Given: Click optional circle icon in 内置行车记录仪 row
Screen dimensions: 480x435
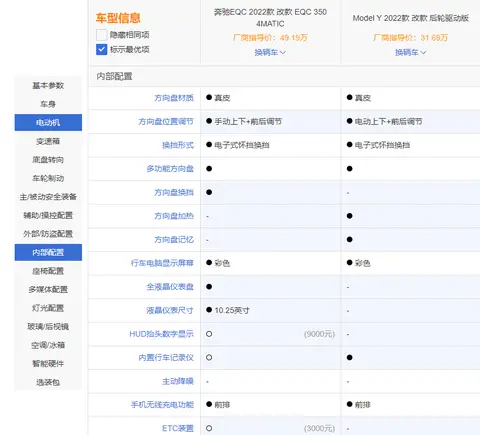Looking at the screenshot, I should tap(209, 358).
